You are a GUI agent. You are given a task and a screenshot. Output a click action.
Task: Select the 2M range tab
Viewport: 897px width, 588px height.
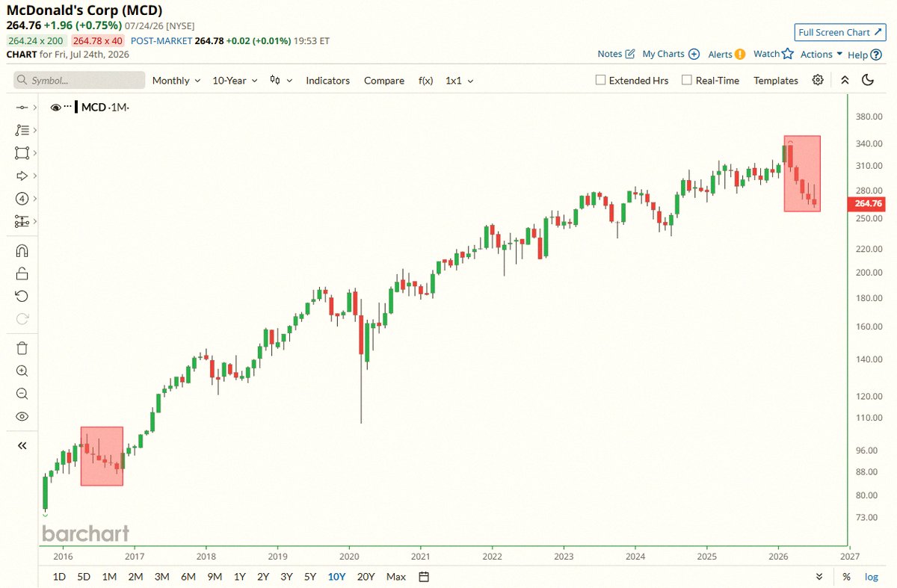[x=135, y=577]
